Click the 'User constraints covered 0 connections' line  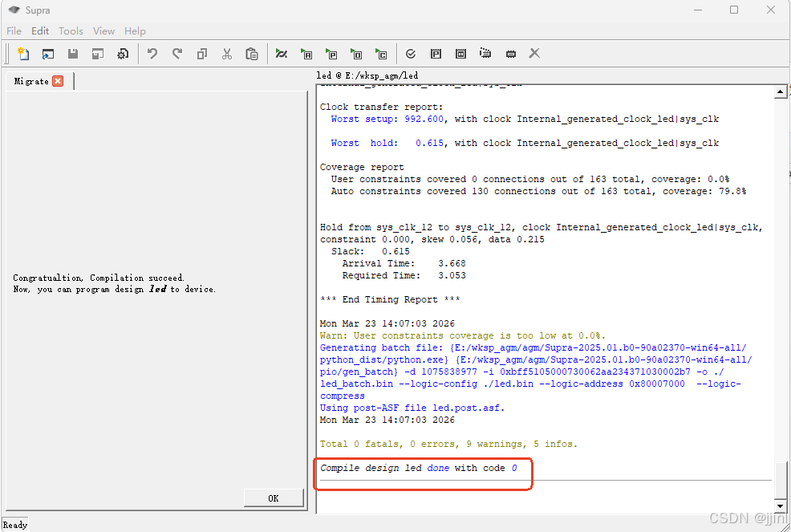pyautogui.click(x=530, y=179)
